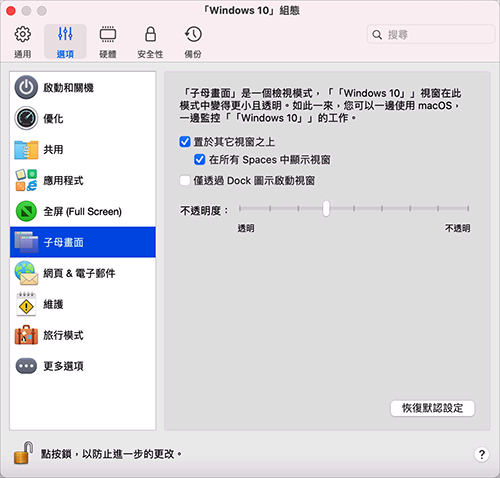The image size is (500, 478).
Task: Select 旅行模式 sidebar label
Action: (63, 335)
